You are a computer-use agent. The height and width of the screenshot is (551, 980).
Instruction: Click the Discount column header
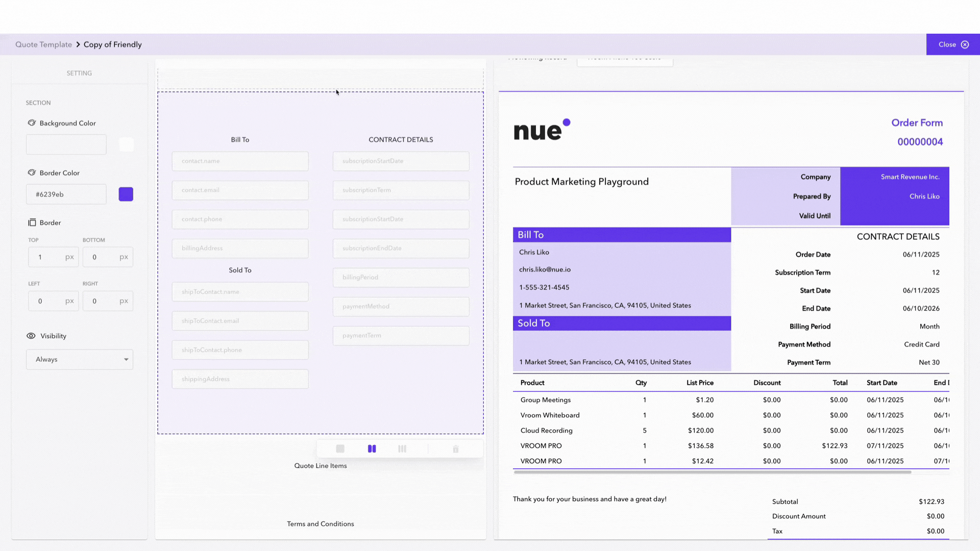767,383
